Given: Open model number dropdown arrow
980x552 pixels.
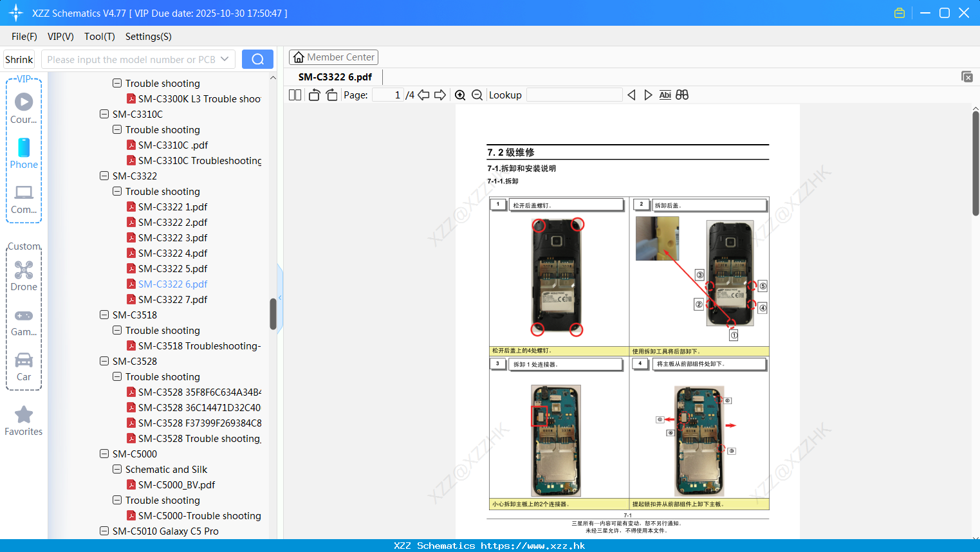Looking at the screenshot, I should [225, 59].
